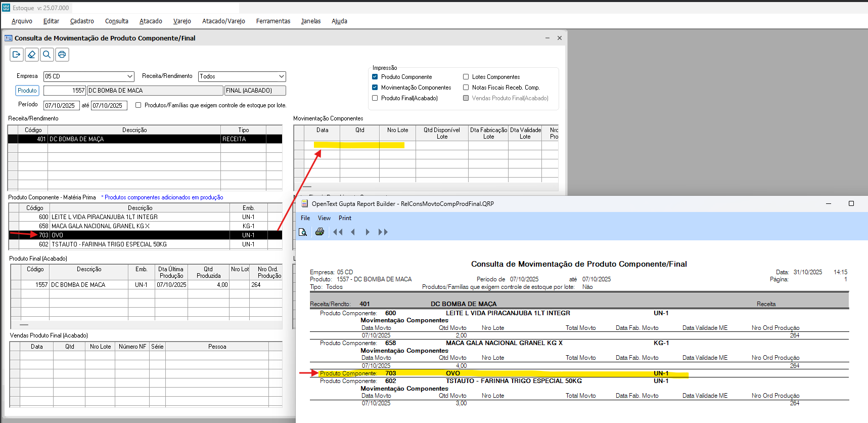Select component 658 MACA GALA NACIONAL GRANEL
The image size is (868, 423).
[x=146, y=226]
